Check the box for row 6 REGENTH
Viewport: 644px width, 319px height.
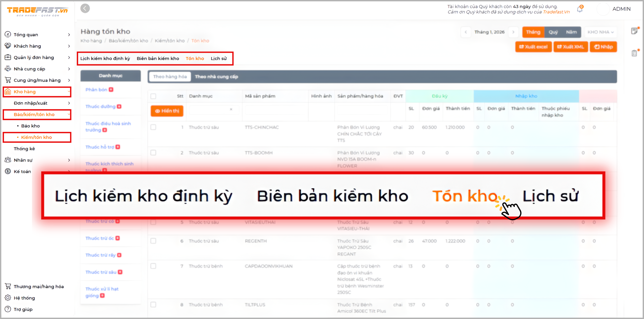tap(153, 241)
